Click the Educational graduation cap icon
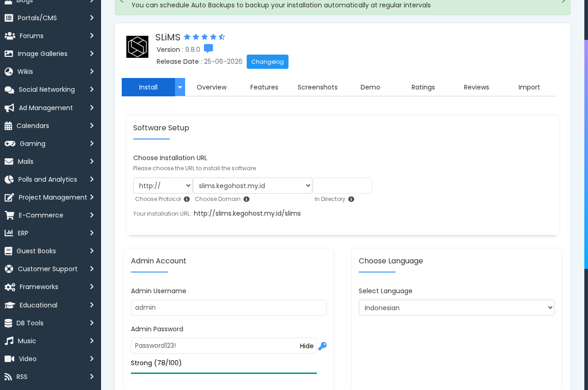Screen dimensions: 588x390 10,305
